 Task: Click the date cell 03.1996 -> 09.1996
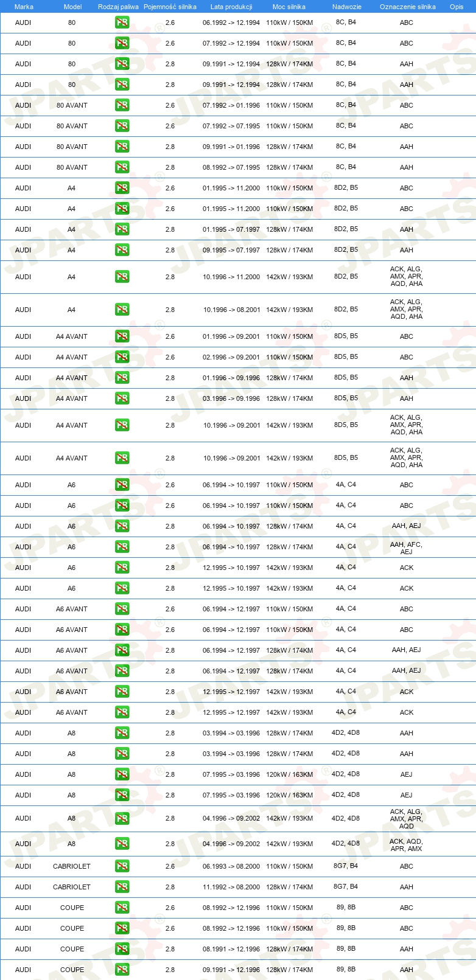[x=231, y=398]
